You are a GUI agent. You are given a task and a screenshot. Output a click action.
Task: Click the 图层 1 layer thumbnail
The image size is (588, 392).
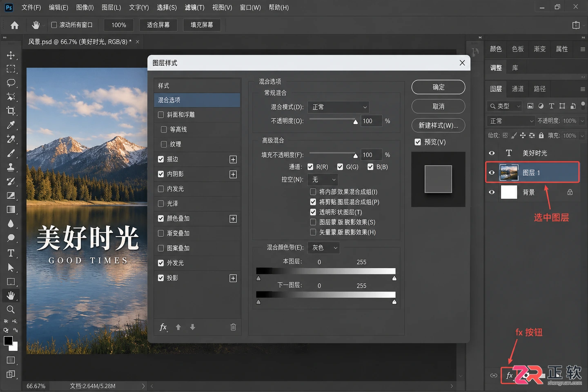(x=509, y=172)
